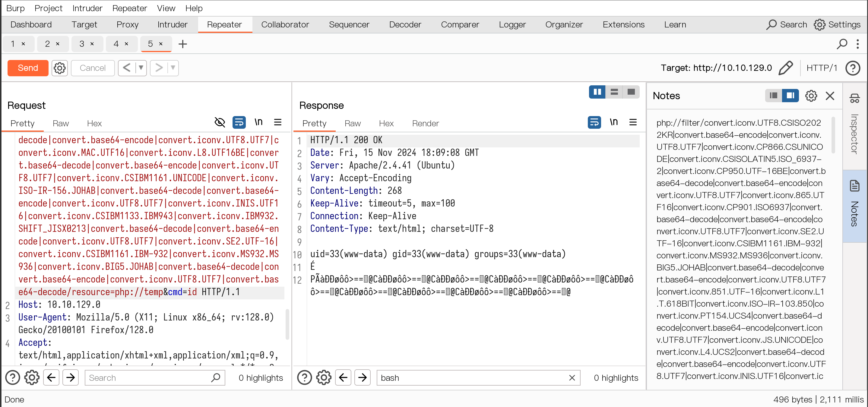This screenshot has width=868, height=407.
Task: Open the history forward dropdown arrow
Action: 173,68
